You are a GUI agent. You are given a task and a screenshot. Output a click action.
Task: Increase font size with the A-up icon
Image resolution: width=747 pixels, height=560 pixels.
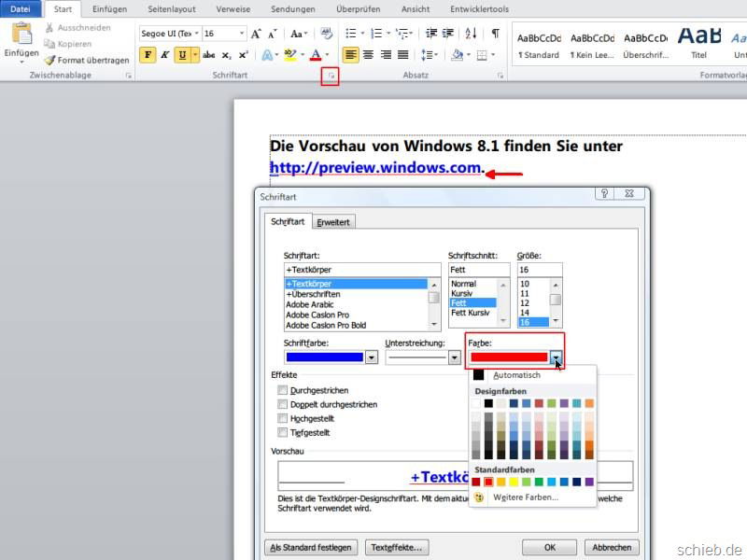[256, 34]
